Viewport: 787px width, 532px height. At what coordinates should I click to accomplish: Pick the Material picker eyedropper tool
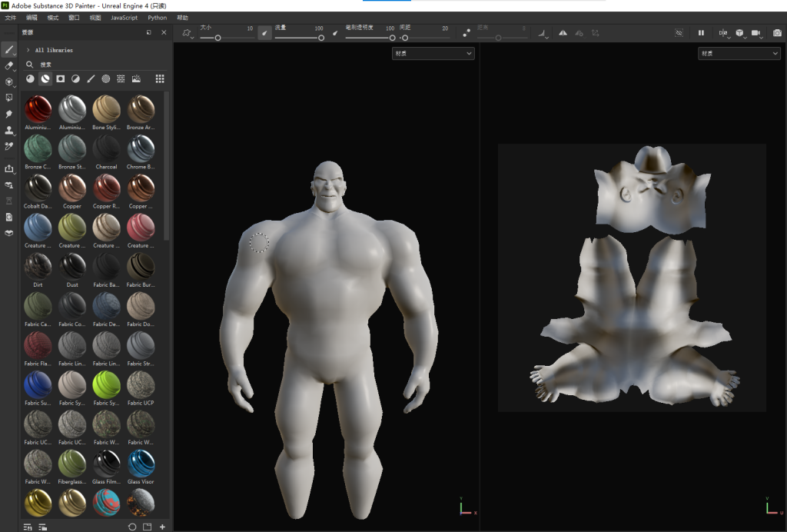click(9, 146)
